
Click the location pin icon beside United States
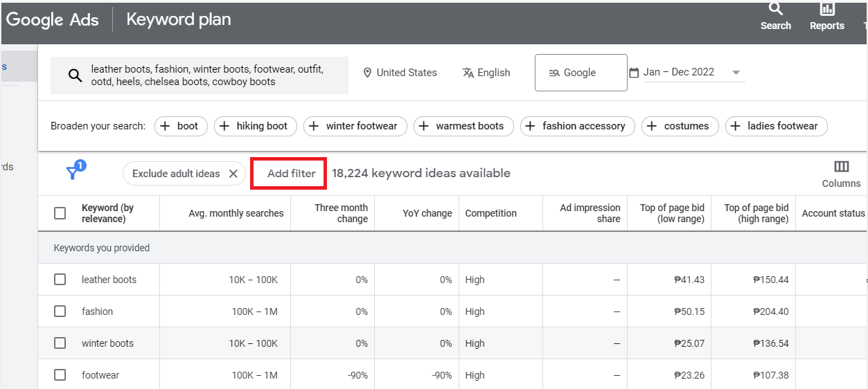click(x=367, y=73)
